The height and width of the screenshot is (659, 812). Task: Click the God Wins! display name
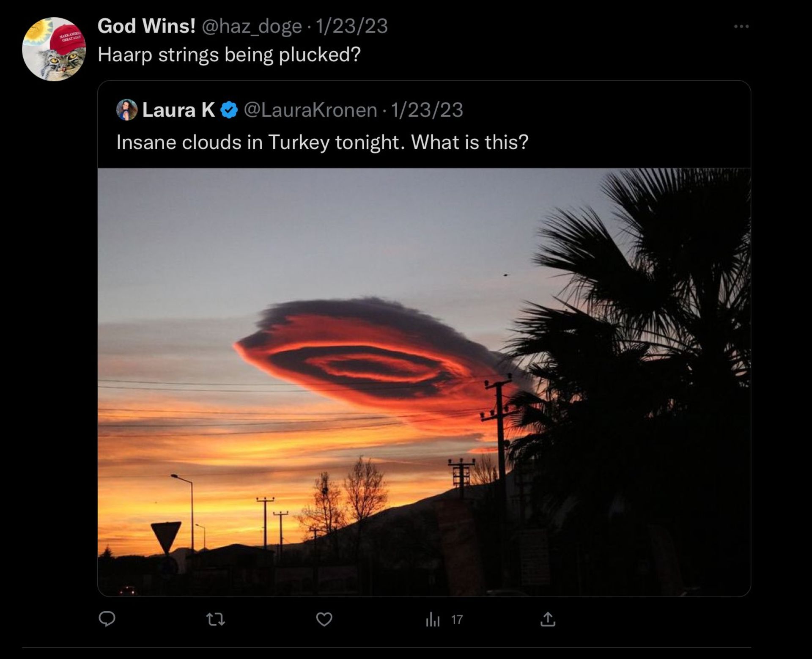click(x=146, y=26)
